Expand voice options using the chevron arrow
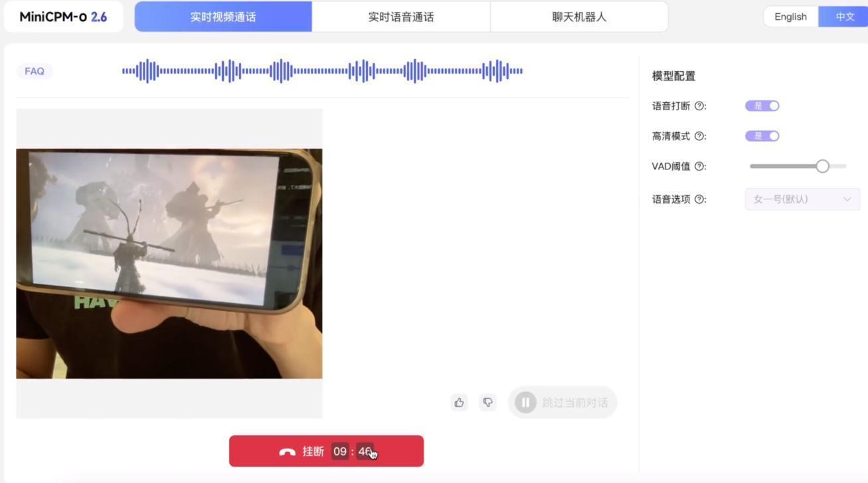Viewport: 868px width, 483px height. pyautogui.click(x=847, y=199)
